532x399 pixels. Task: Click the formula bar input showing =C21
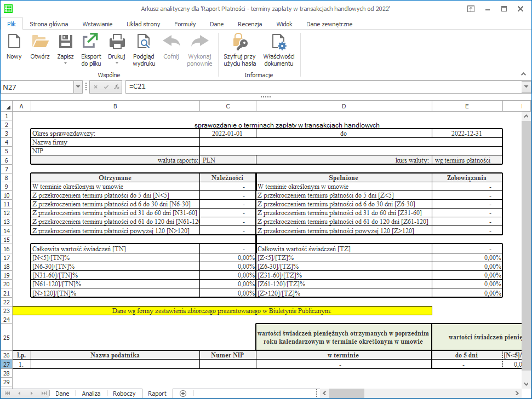tap(323, 87)
